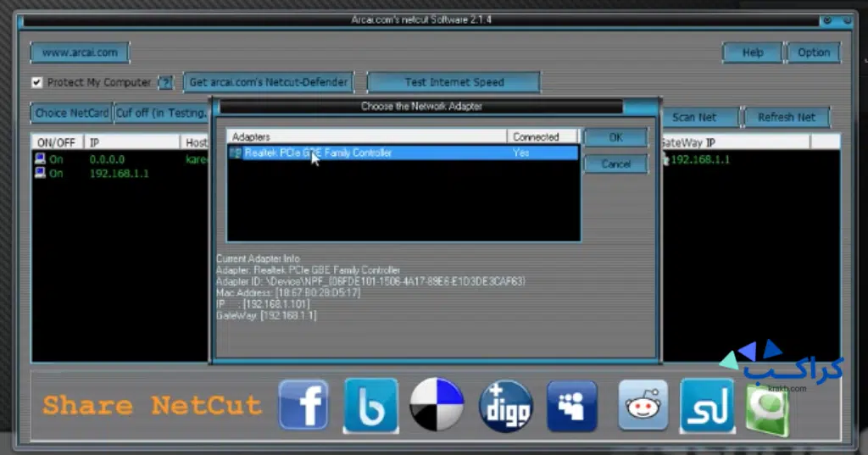Screen dimensions: 868x455
Task: Click the Delicious share icon
Action: click(x=437, y=405)
